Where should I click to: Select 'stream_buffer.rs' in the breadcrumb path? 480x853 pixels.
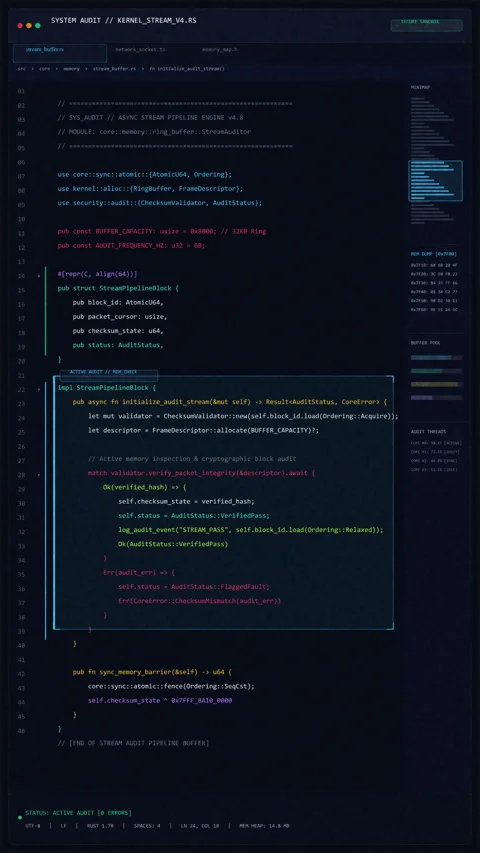[x=114, y=69]
